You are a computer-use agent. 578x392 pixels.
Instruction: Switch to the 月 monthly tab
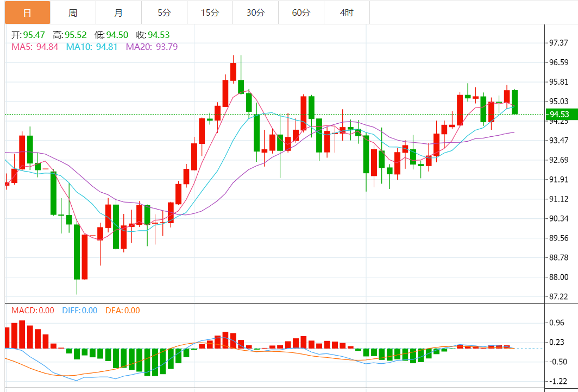[118, 13]
